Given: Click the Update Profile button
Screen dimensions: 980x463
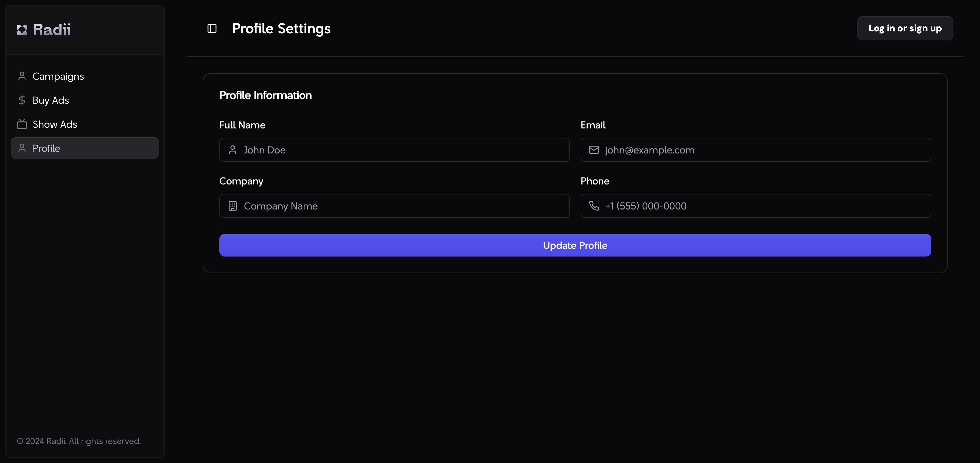Looking at the screenshot, I should pyautogui.click(x=575, y=245).
